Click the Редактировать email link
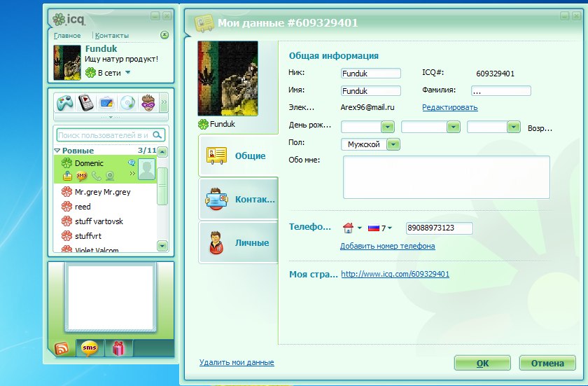Viewport: 588px width, 386px height. (449, 107)
